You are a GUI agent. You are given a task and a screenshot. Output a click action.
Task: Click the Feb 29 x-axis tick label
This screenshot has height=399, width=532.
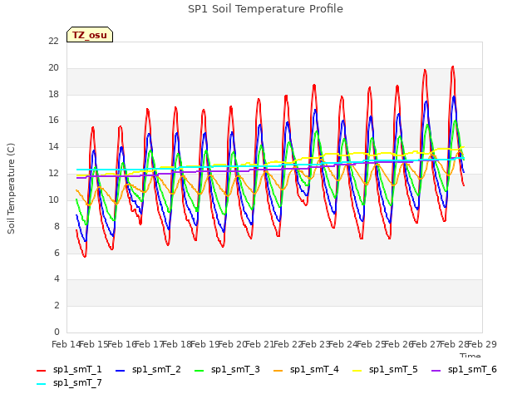[482, 344]
